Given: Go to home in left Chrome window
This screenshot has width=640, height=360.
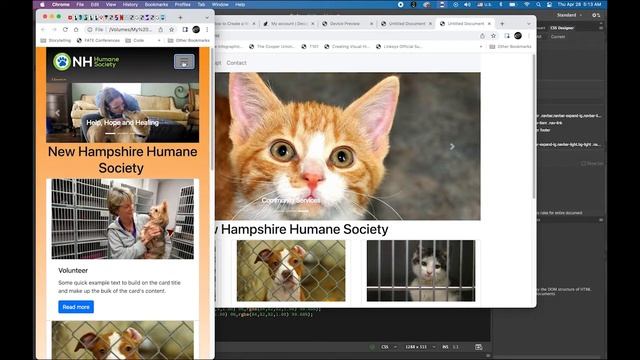Looking at the screenshot, I should point(76,29).
